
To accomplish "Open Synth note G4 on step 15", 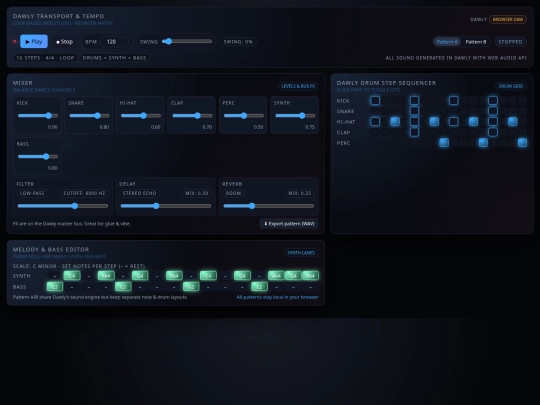I will [x=293, y=276].
